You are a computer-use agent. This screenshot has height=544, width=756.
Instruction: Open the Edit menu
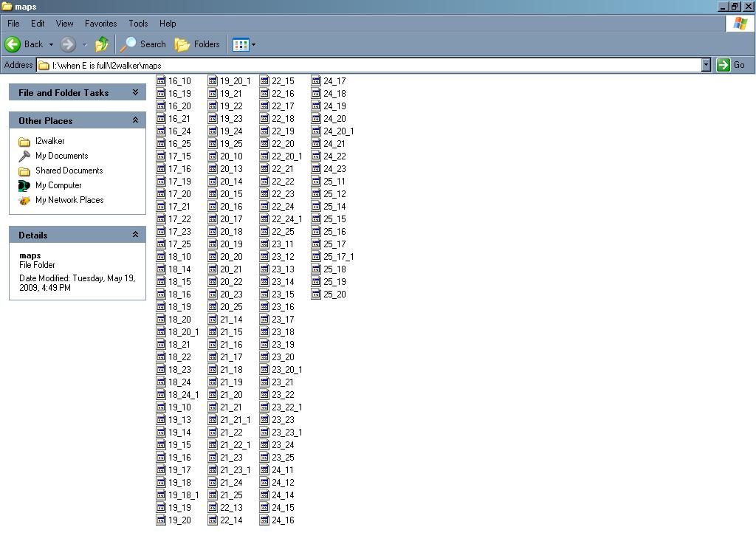[38, 23]
